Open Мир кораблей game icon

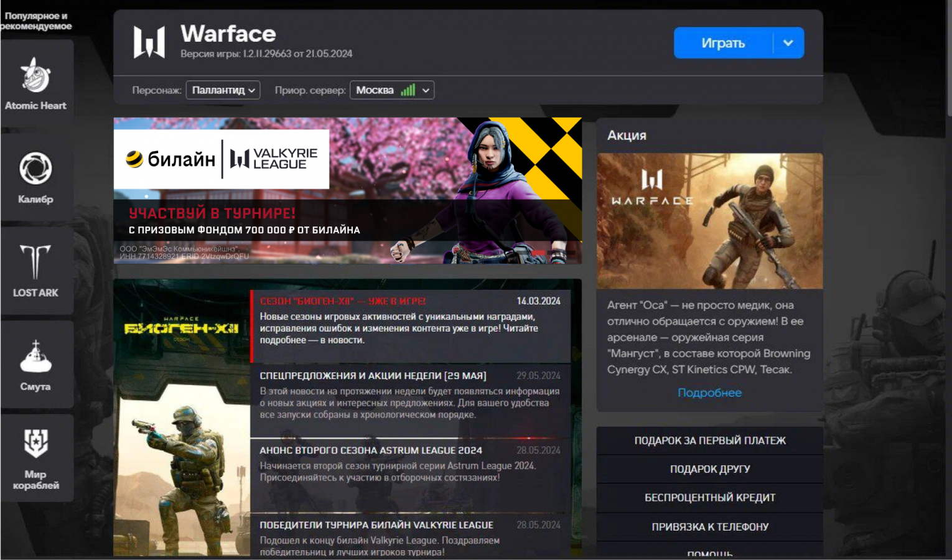point(35,459)
